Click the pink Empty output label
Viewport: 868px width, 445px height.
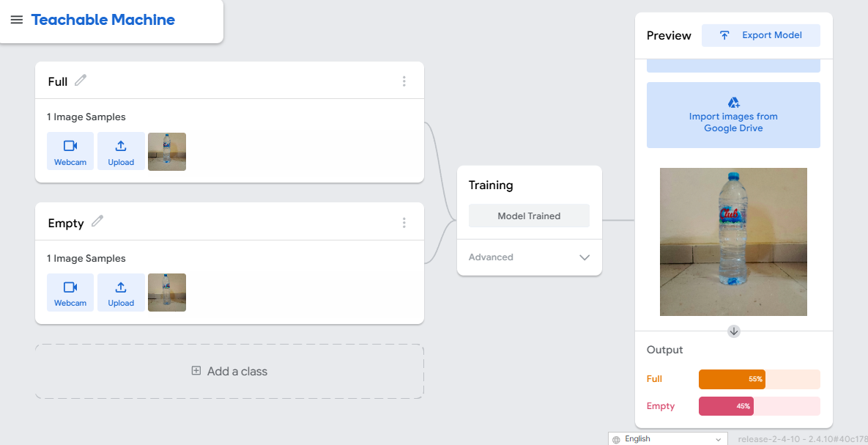661,406
